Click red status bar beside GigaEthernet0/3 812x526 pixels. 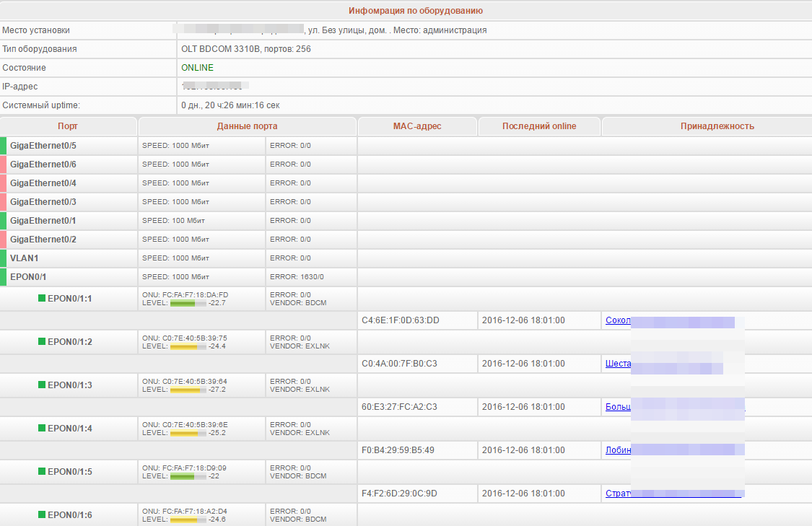click(3, 201)
